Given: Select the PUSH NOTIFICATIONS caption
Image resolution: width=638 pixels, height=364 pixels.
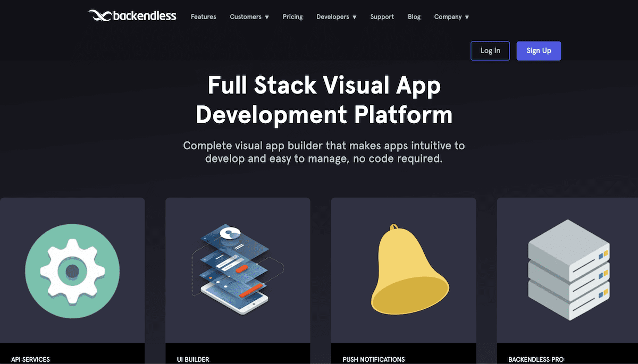Looking at the screenshot, I should coord(374,359).
